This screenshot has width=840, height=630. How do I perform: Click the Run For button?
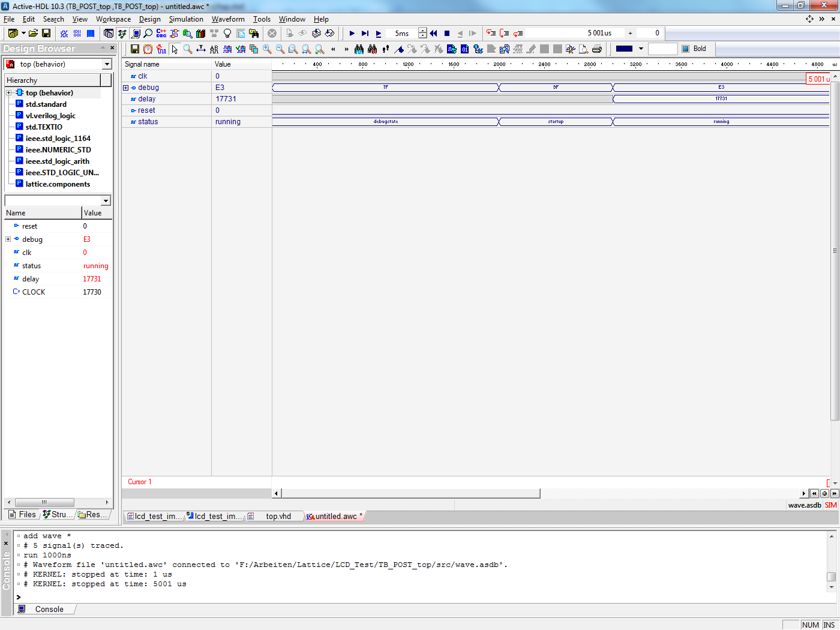point(378,34)
